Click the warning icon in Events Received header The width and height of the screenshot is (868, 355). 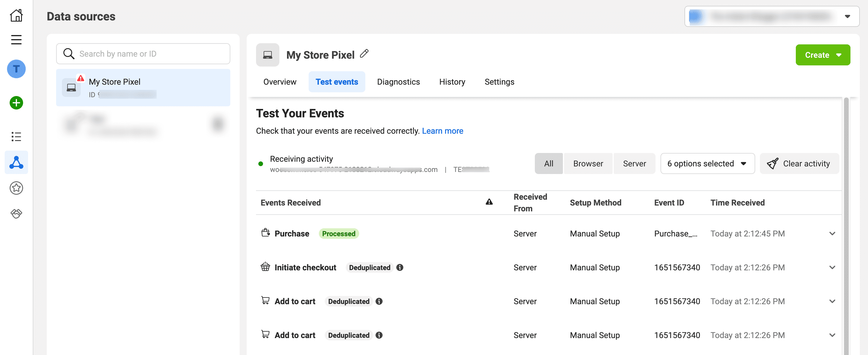490,202
